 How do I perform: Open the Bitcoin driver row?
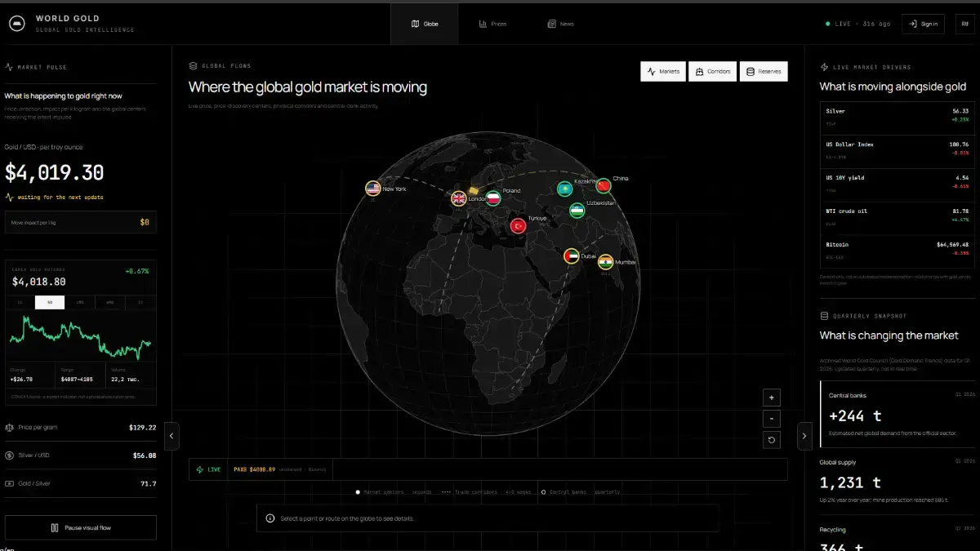897,252
